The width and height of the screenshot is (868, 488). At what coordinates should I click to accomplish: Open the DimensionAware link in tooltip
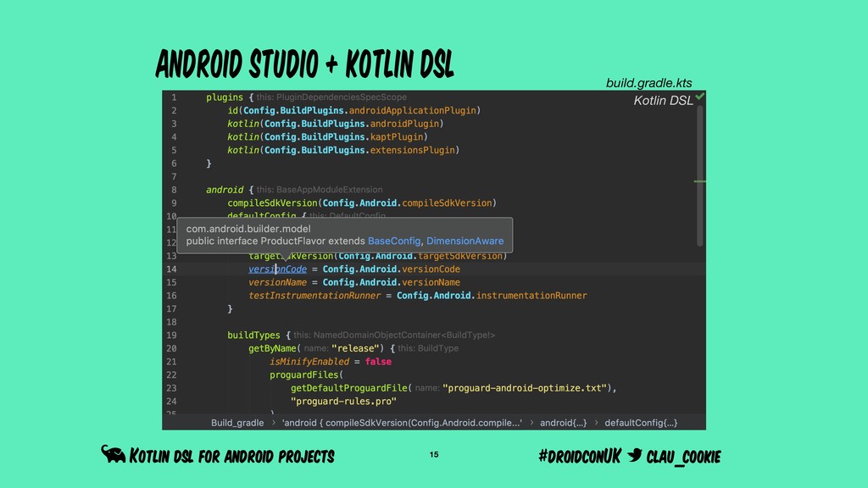465,241
